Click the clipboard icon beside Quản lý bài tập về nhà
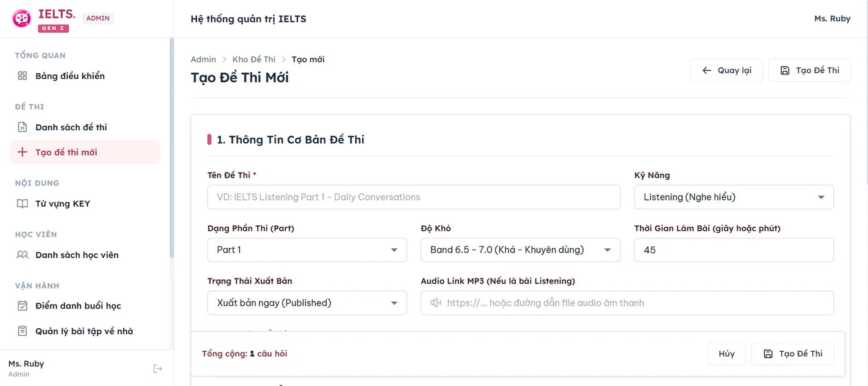Viewport: 868px width, 386px height. pos(22,331)
